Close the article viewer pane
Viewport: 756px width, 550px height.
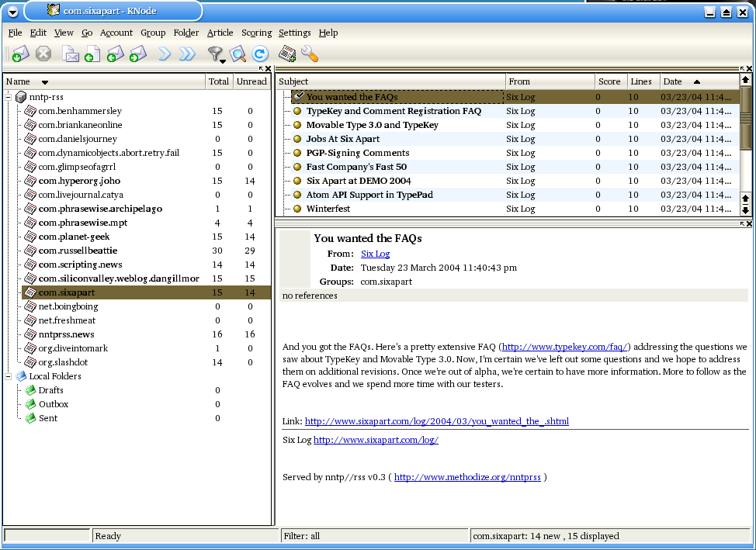749,223
